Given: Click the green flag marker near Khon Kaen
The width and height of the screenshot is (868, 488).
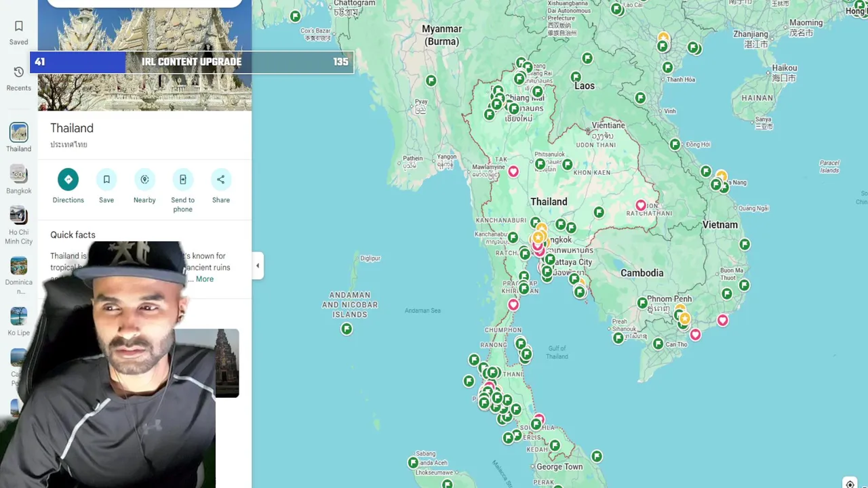Looking at the screenshot, I should 568,164.
